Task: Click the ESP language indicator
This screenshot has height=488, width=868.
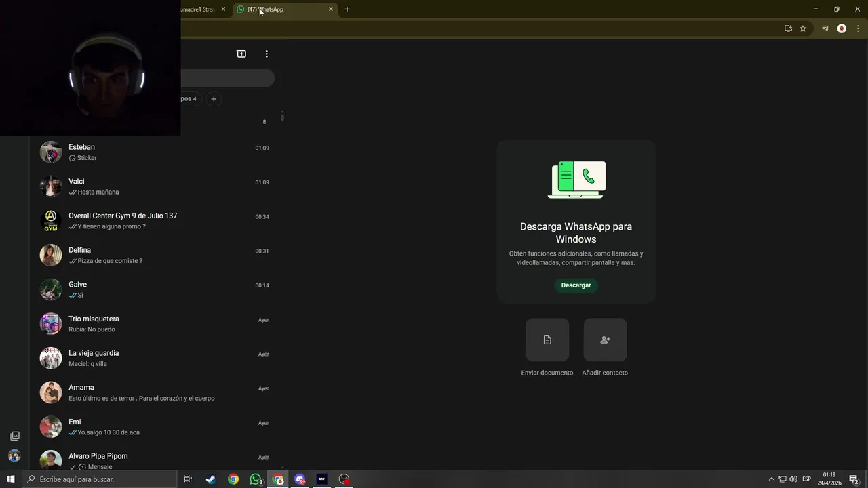Action: tap(807, 479)
